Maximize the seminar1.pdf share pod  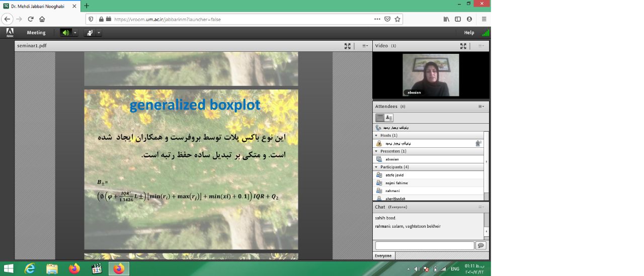(x=347, y=46)
